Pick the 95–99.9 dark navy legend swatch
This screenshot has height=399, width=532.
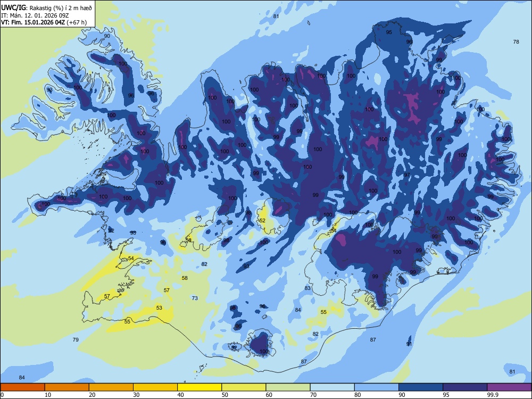point(465,387)
